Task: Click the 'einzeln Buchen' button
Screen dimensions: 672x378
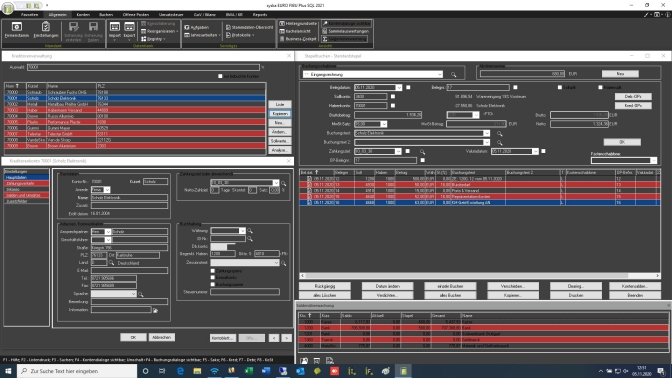Action: click(x=450, y=286)
